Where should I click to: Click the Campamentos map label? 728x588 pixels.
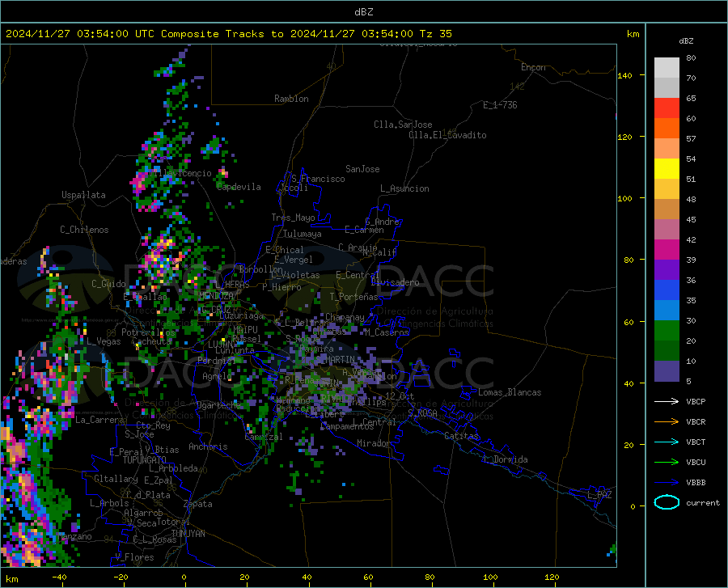coord(347,426)
